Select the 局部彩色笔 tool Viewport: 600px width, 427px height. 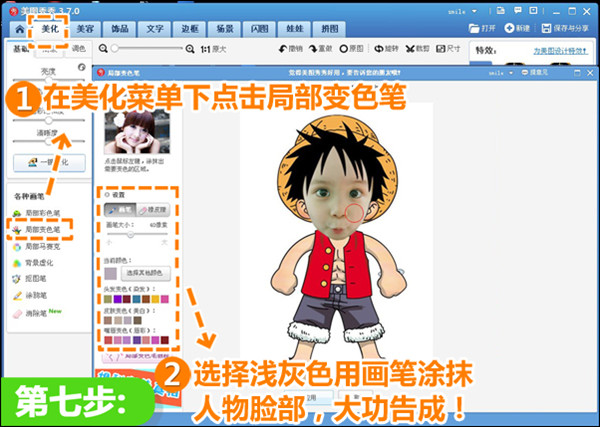pyautogui.click(x=37, y=213)
